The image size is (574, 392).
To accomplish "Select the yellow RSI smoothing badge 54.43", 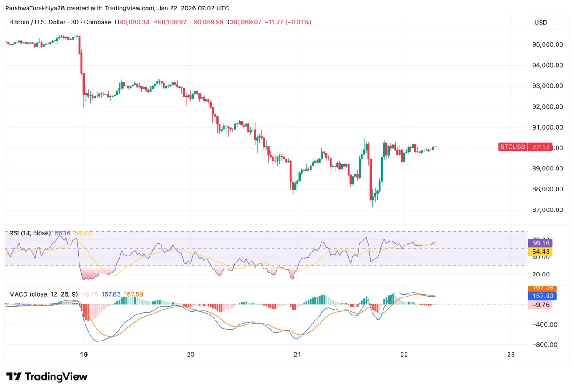I will pos(541,252).
